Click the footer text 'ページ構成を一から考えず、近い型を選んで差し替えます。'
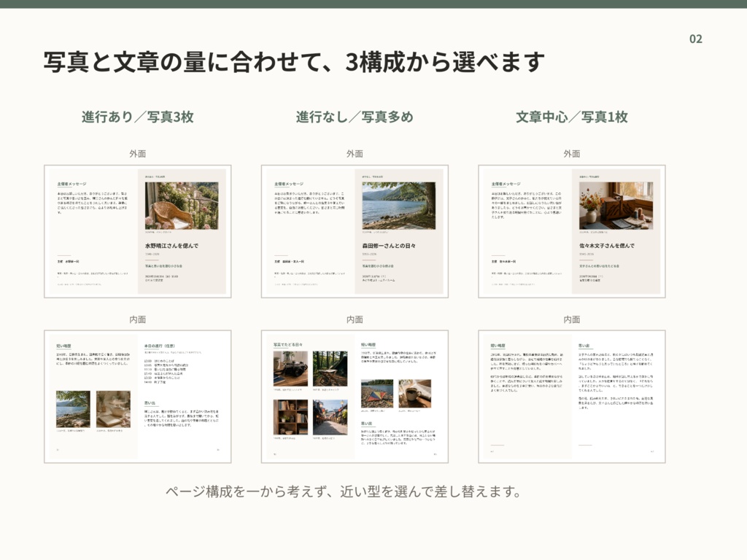Screen dimensions: 747x560 pyautogui.click(x=344, y=491)
